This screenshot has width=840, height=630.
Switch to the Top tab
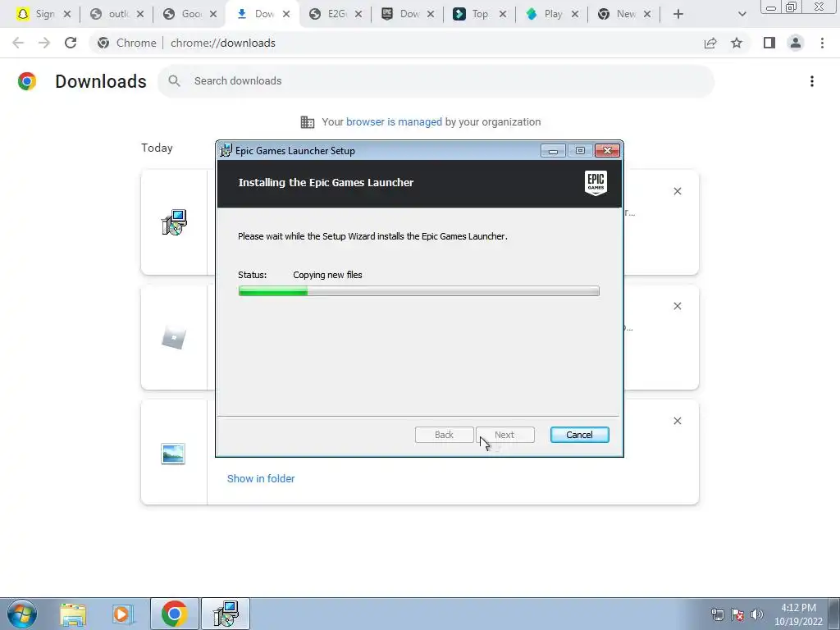[x=480, y=14]
